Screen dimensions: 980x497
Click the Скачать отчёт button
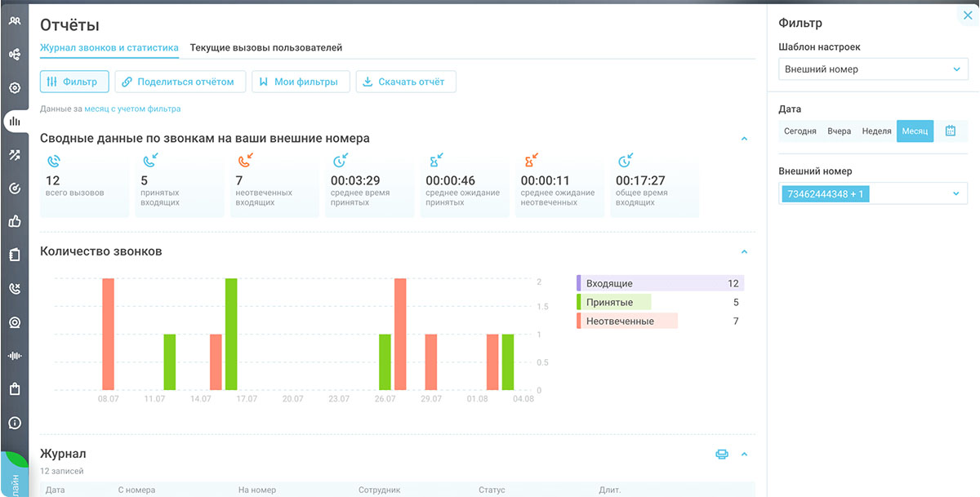[405, 82]
